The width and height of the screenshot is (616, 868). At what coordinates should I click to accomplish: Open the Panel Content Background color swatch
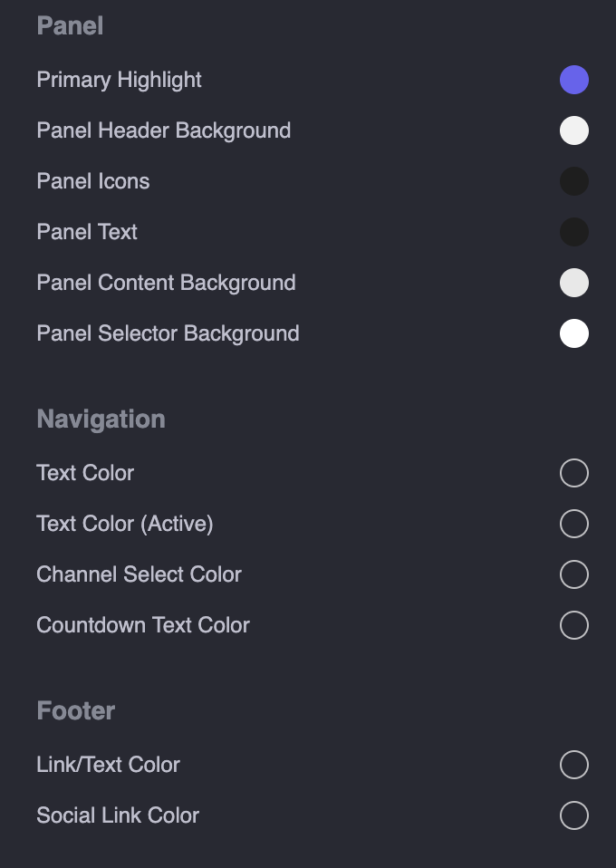coord(574,283)
